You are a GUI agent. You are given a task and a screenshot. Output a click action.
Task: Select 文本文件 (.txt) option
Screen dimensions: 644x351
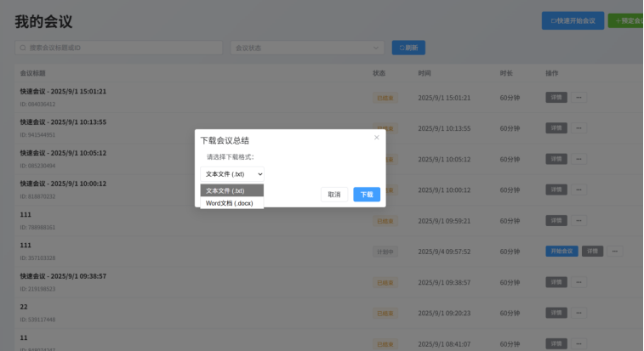(232, 190)
